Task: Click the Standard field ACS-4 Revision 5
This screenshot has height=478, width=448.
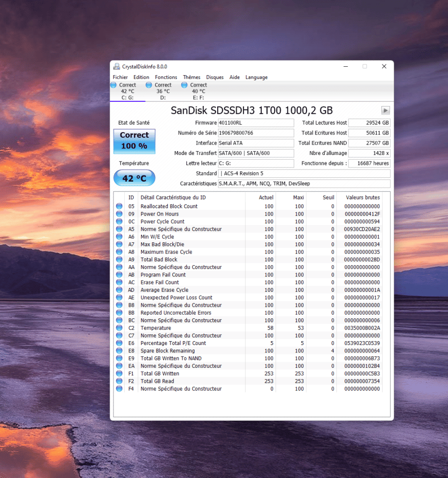Action: [304, 174]
